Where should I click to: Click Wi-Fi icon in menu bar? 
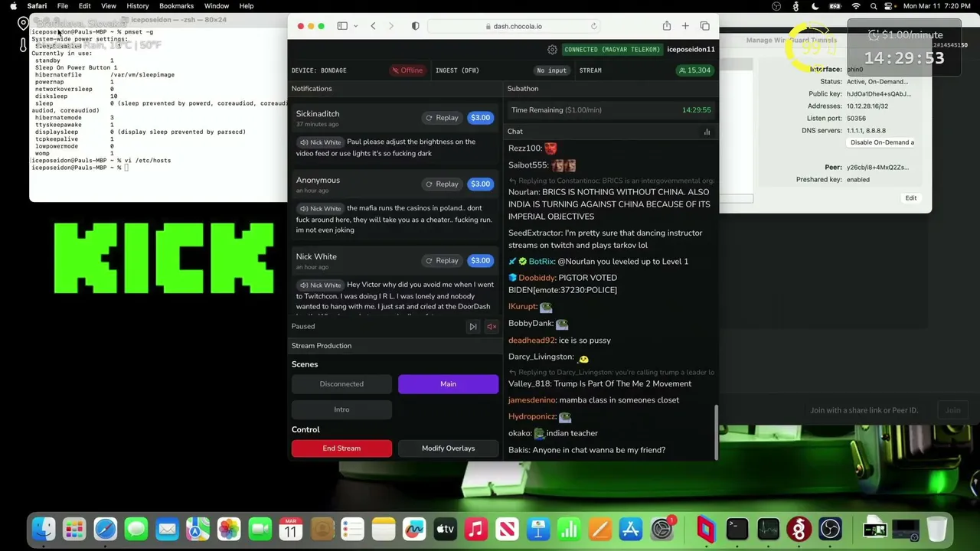[856, 6]
